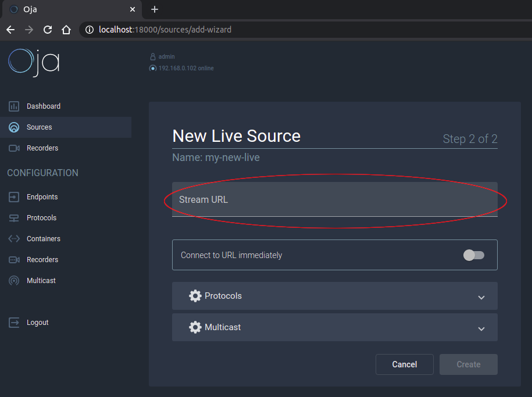Image resolution: width=532 pixels, height=397 pixels.
Task: Click the 'New Live Source' heading
Action: pos(237,136)
